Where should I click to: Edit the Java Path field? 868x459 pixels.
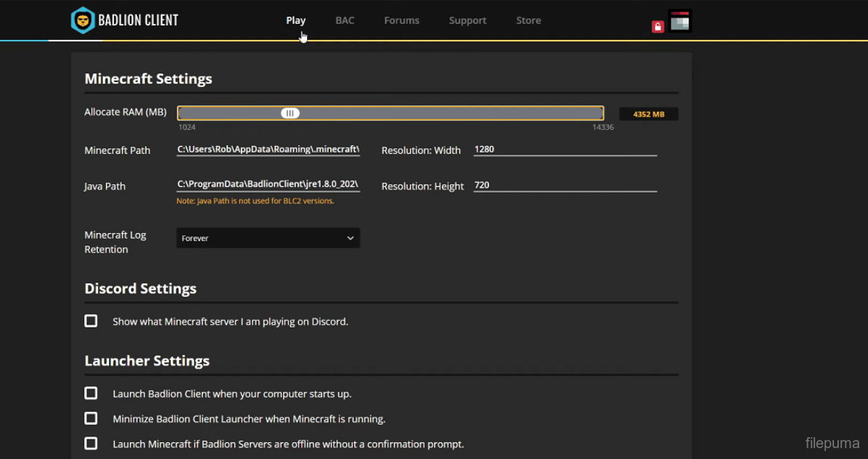coord(268,184)
